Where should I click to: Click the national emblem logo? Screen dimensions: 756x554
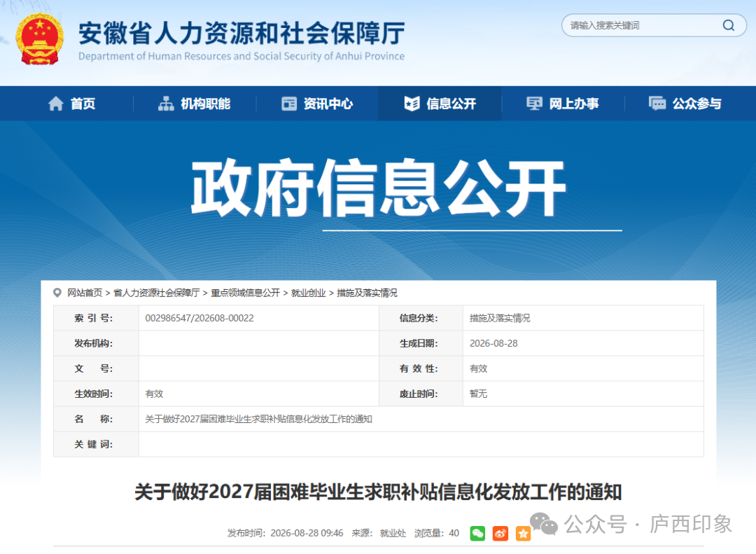pos(39,39)
